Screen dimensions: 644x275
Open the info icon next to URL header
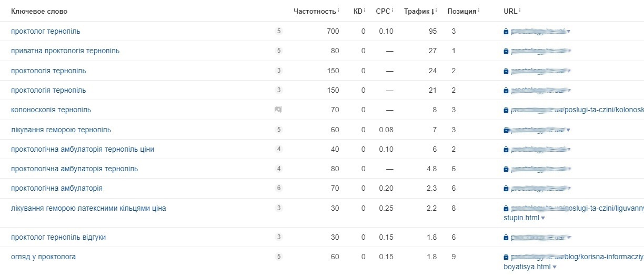pos(519,11)
